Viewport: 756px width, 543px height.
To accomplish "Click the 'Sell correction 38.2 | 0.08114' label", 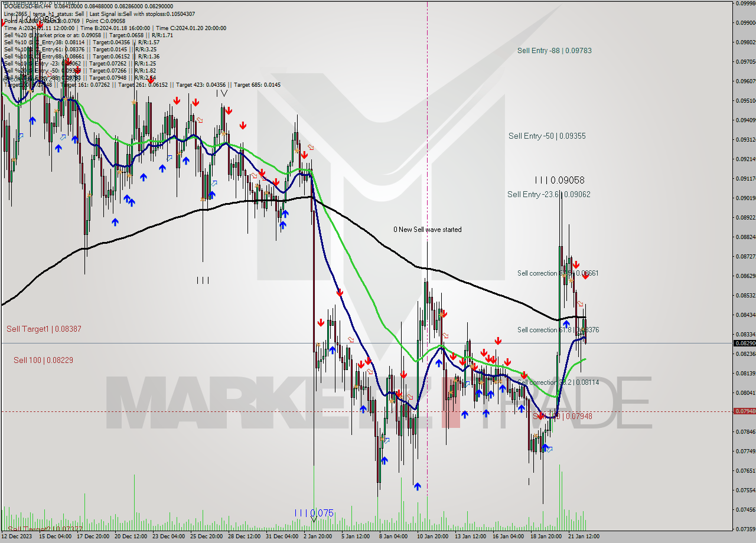I will coord(559,382).
